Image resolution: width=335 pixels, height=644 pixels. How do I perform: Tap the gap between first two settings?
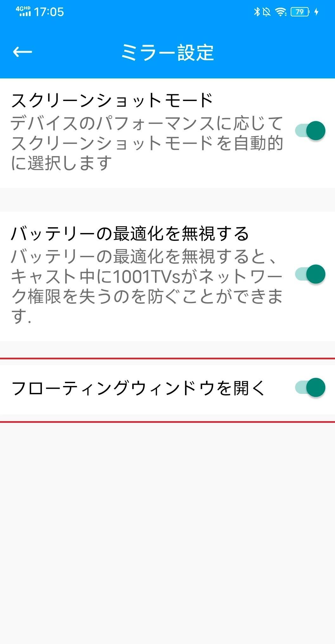(167, 200)
